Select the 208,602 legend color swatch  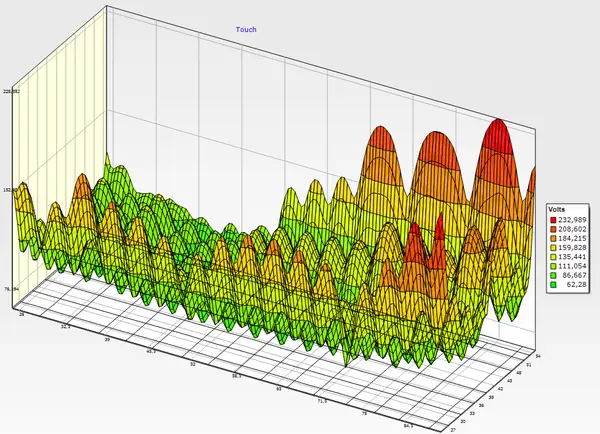pos(553,229)
